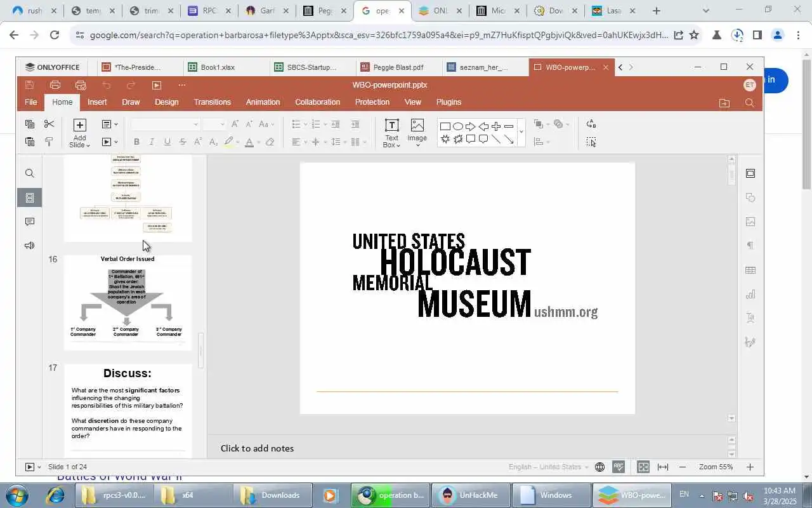812x508 pixels.
Task: Toggle superscript formatting
Action: pyautogui.click(x=198, y=142)
